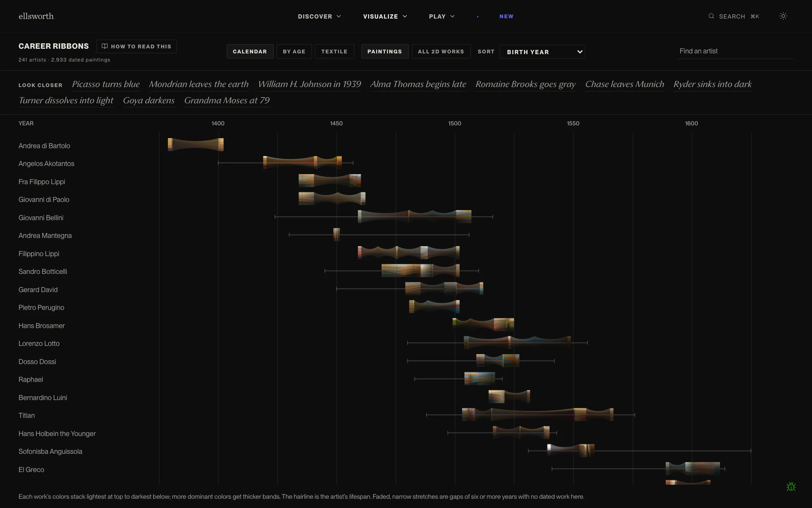
Task: Open Turner dissolves into light
Action: (x=66, y=101)
